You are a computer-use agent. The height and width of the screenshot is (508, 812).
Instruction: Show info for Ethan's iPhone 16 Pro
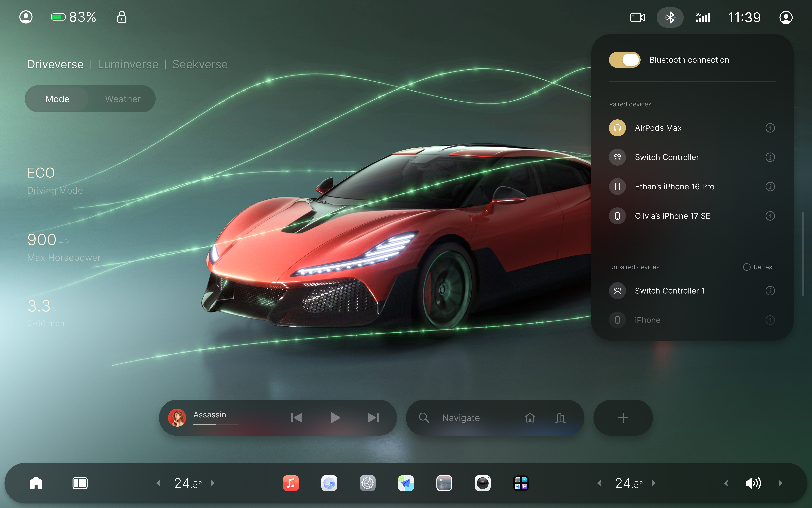point(770,186)
